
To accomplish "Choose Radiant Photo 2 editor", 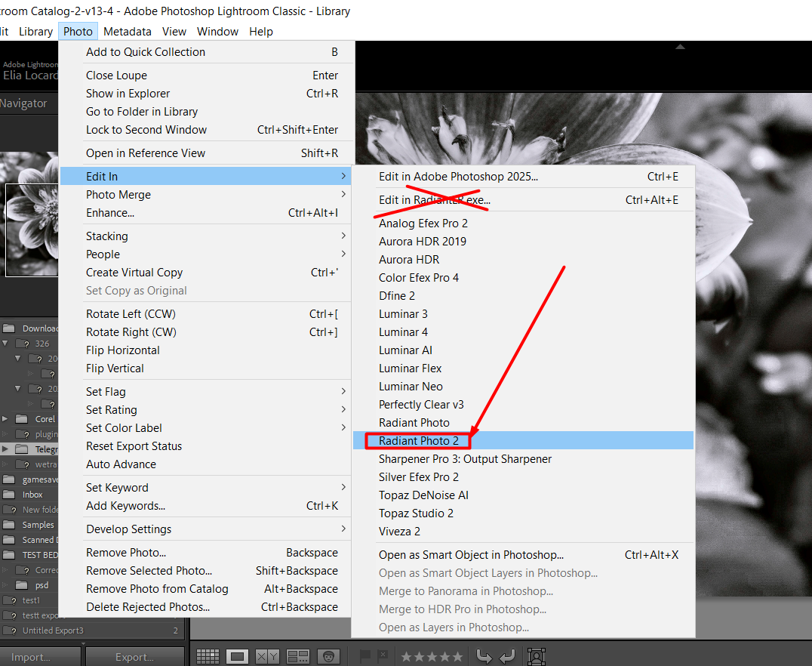I will tap(523, 440).
